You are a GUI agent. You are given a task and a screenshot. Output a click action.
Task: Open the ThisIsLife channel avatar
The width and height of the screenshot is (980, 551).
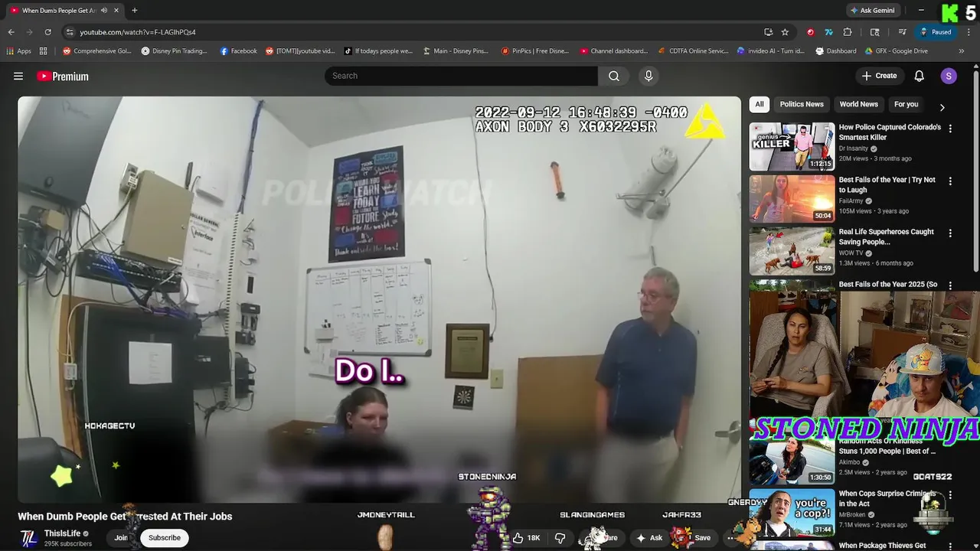[28, 538]
